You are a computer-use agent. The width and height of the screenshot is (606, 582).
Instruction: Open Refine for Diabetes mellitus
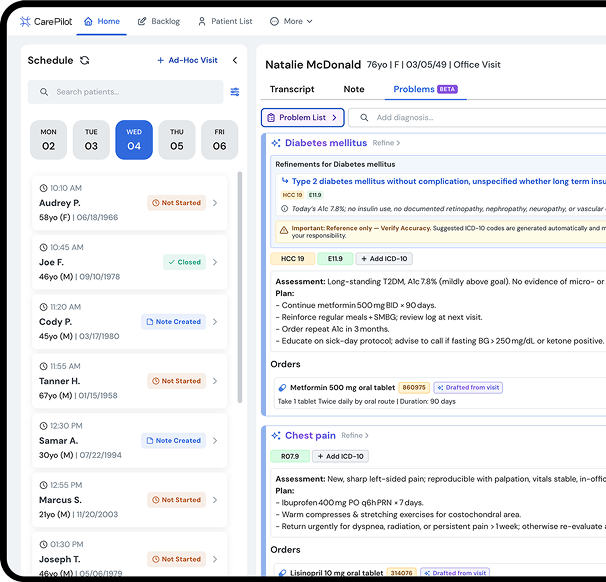[386, 143]
